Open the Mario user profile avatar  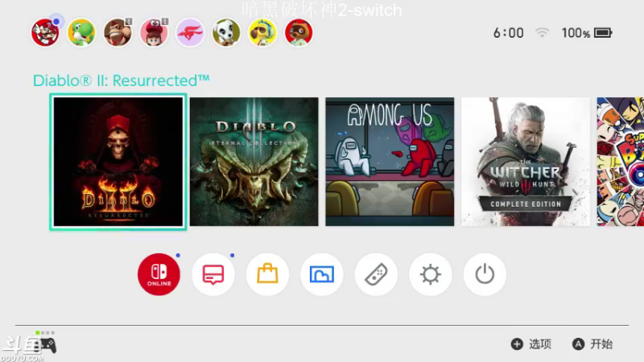pos(45,32)
